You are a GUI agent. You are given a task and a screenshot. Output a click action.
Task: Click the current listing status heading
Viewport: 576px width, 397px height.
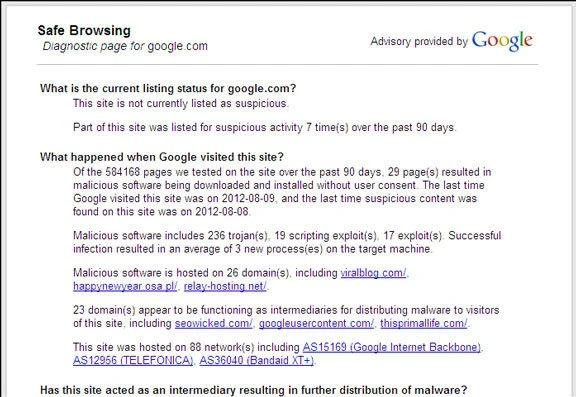[168, 89]
